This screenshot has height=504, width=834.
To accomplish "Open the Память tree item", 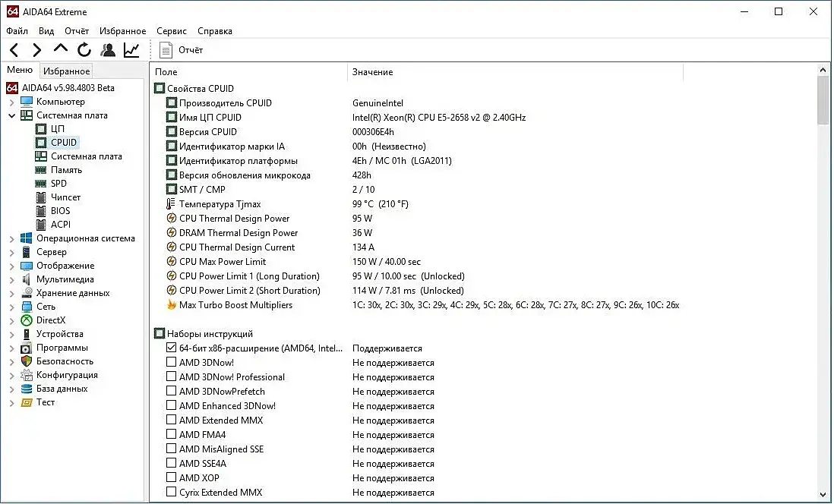I will pyautogui.click(x=66, y=170).
